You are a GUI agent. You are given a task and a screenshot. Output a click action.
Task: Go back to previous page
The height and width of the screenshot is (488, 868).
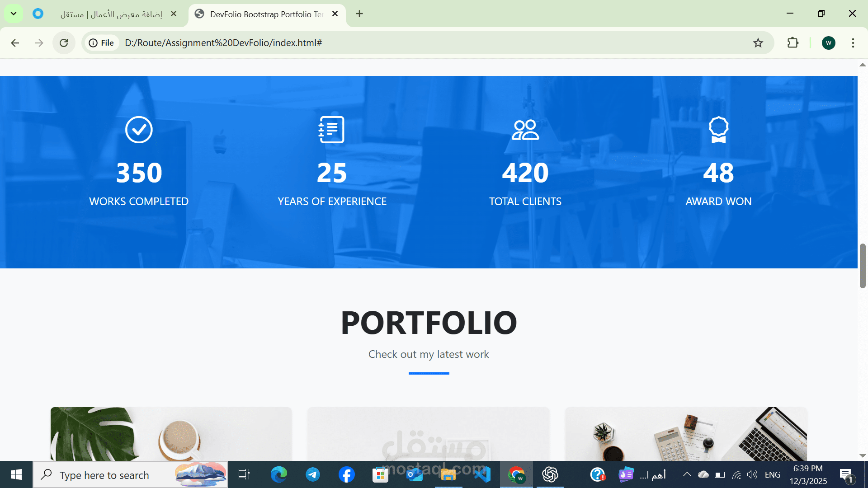pyautogui.click(x=15, y=43)
